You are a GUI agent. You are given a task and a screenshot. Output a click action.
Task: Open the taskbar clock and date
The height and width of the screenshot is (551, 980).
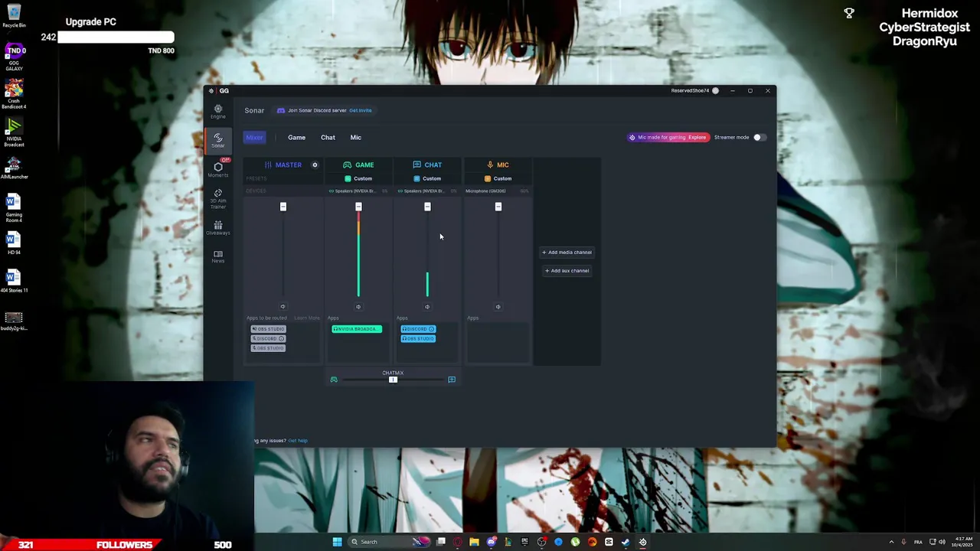(964, 542)
